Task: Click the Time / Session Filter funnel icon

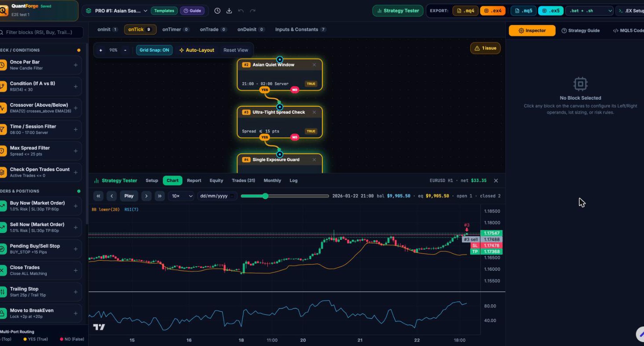Action: point(2,130)
